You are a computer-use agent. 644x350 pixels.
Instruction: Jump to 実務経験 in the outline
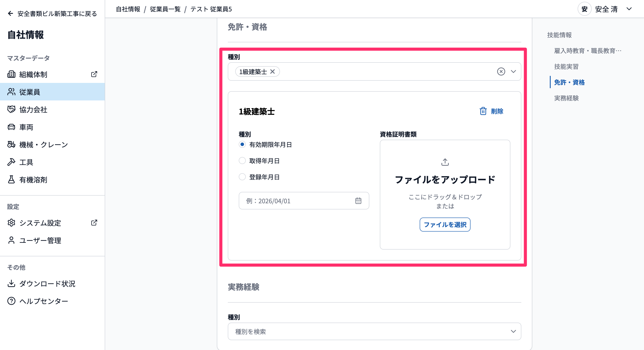[x=566, y=98]
